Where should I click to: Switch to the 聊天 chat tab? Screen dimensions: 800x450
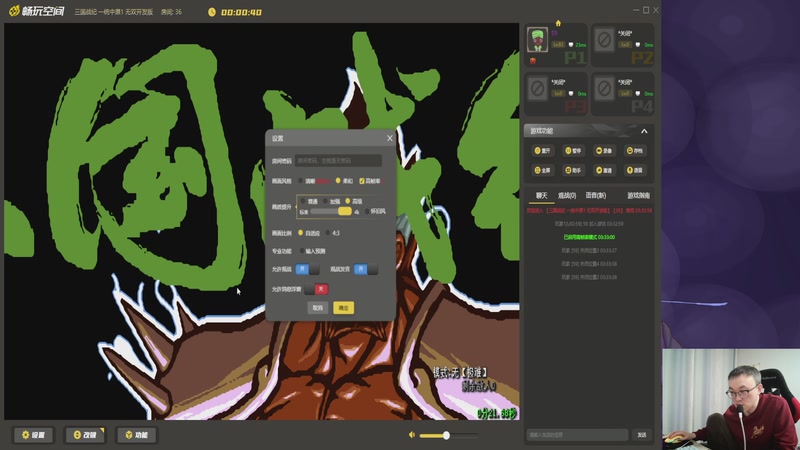coord(542,195)
